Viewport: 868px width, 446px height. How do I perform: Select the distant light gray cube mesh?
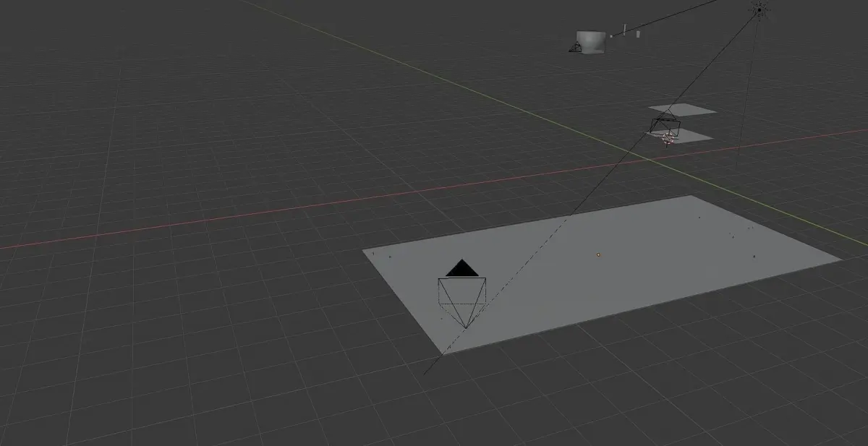(x=591, y=42)
